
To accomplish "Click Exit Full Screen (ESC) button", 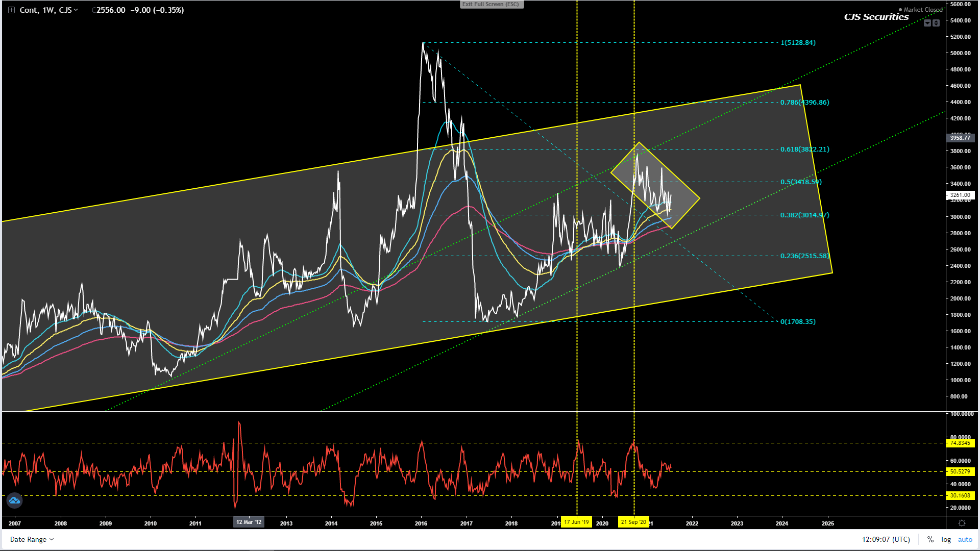I will (x=491, y=5).
